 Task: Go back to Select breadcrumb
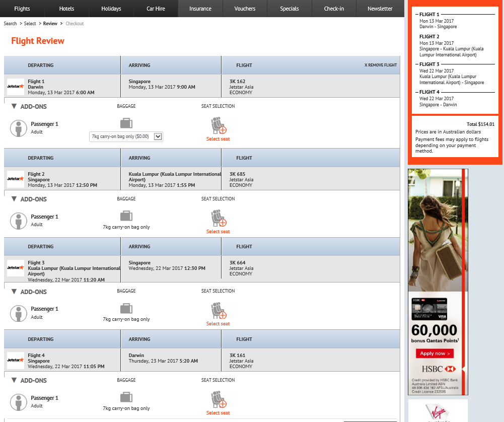pos(30,24)
